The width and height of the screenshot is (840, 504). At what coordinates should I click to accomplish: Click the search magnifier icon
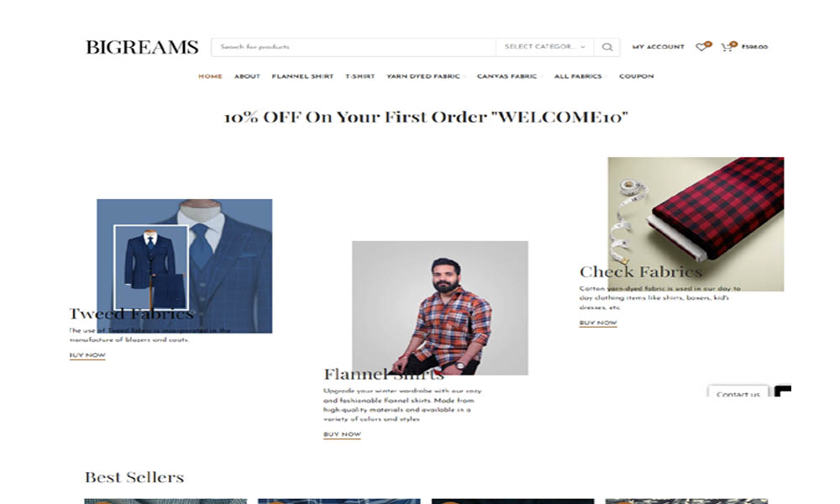click(607, 47)
